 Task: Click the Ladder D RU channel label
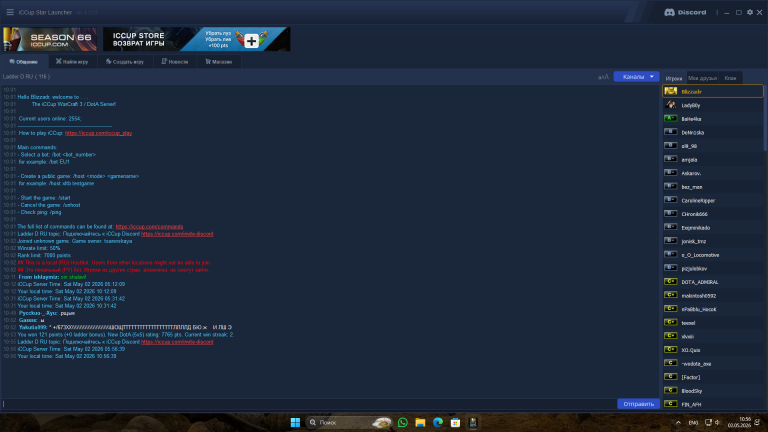coord(26,77)
